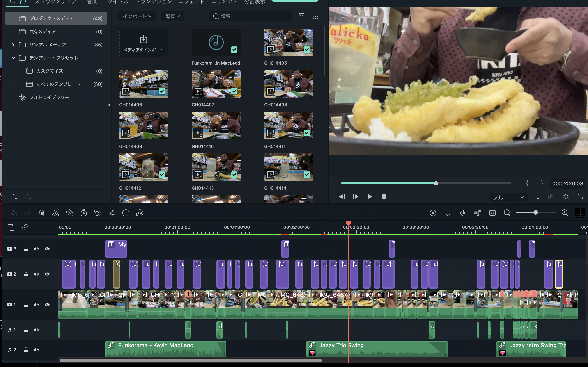The image size is (588, 367).
Task: Delete selected clip with trash icon
Action: 41,213
